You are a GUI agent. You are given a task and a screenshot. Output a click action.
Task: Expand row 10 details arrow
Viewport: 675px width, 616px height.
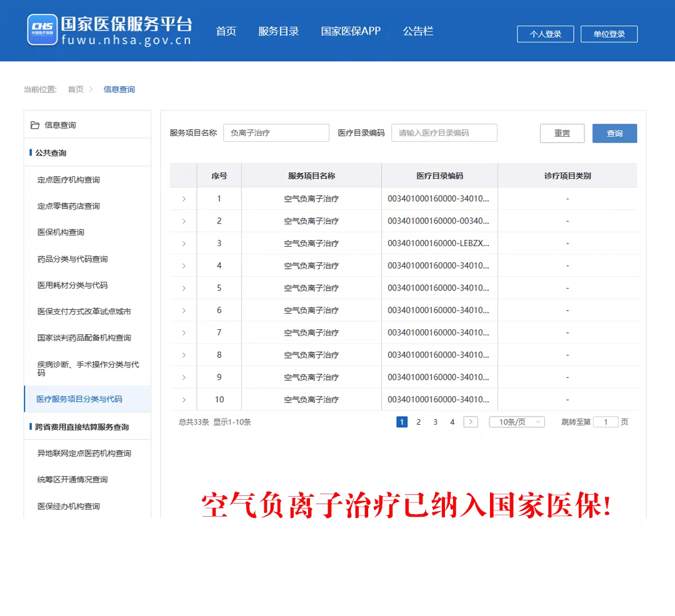(x=184, y=400)
